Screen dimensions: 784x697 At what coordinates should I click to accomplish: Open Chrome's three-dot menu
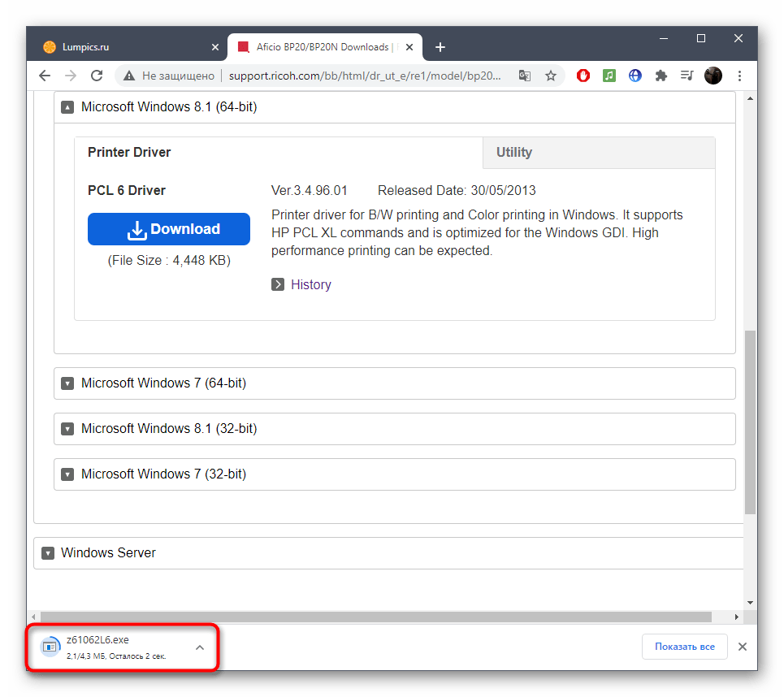point(739,76)
